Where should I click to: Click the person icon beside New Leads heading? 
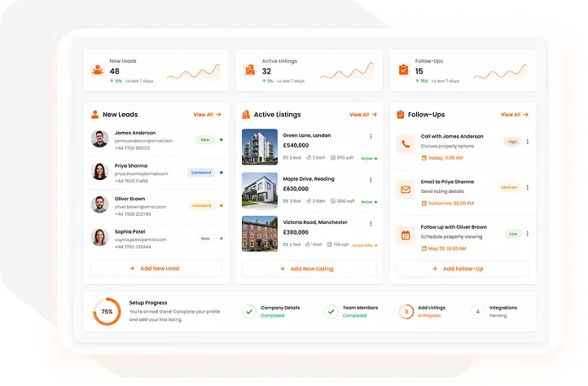click(94, 114)
